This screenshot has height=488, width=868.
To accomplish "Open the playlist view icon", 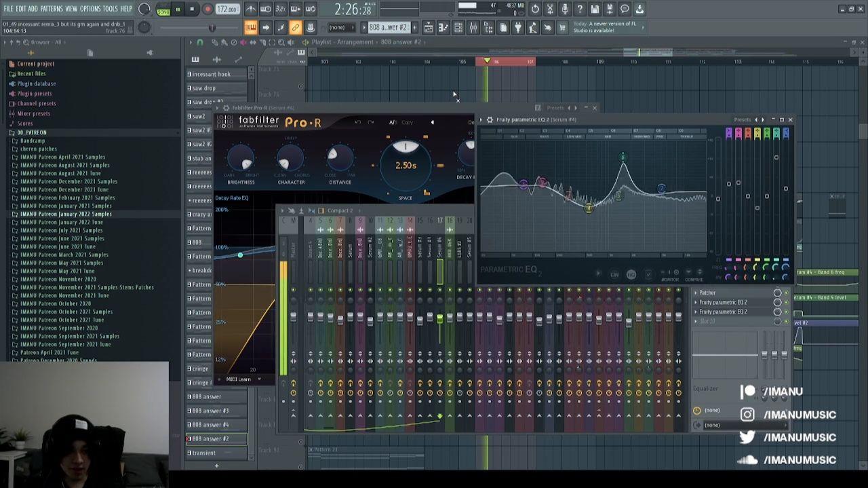I will tap(429, 27).
